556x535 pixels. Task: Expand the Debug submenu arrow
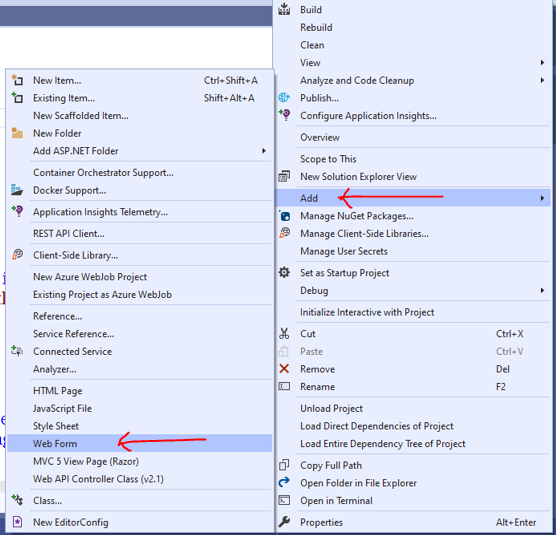click(x=542, y=291)
